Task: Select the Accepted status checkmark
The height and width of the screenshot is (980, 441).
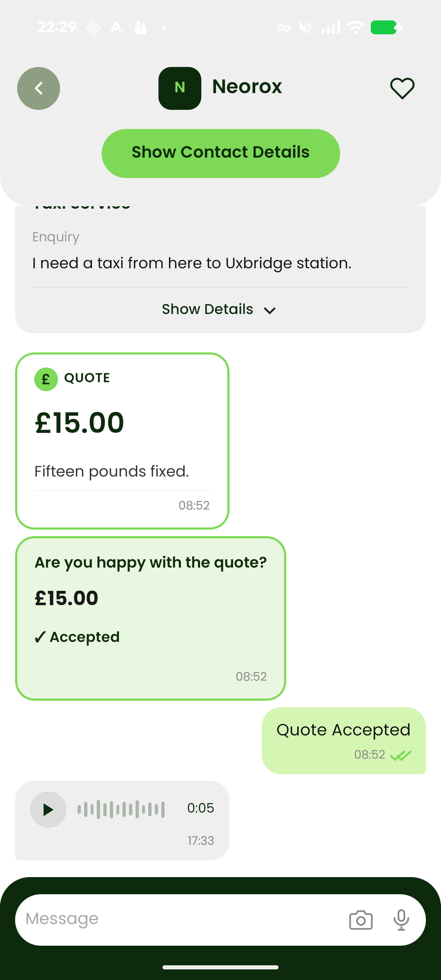Action: (x=40, y=637)
